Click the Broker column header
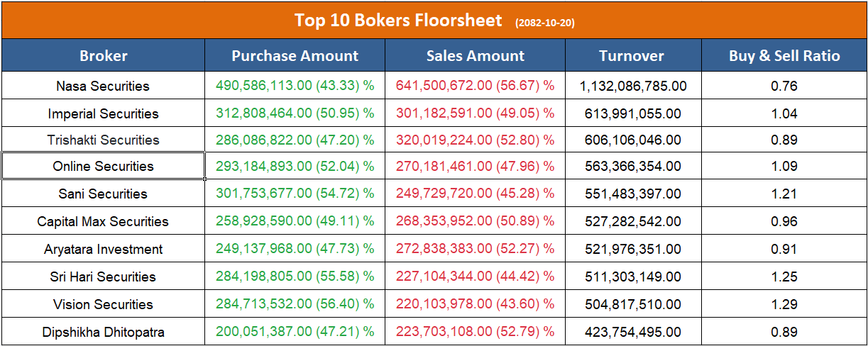The width and height of the screenshot is (868, 346). point(104,56)
